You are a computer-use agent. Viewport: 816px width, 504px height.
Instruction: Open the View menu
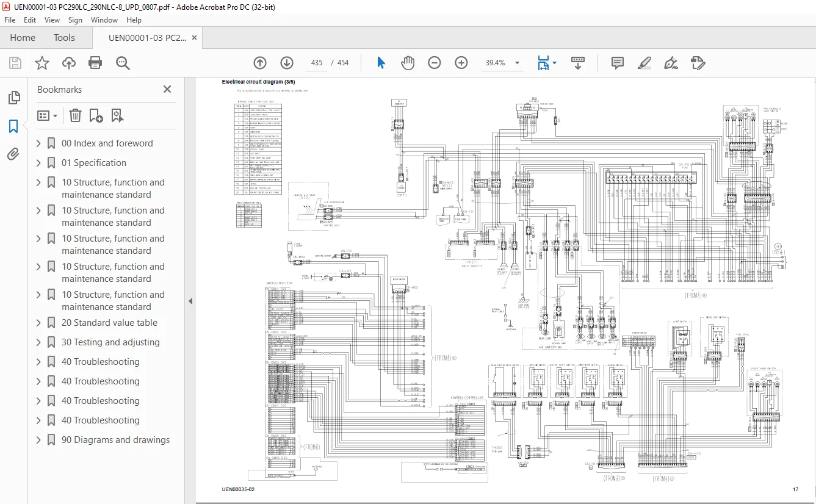click(52, 20)
